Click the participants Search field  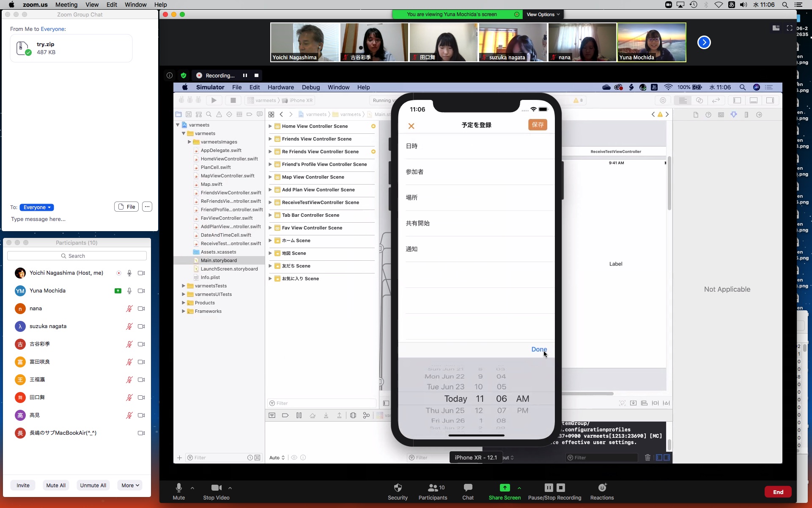(x=77, y=256)
